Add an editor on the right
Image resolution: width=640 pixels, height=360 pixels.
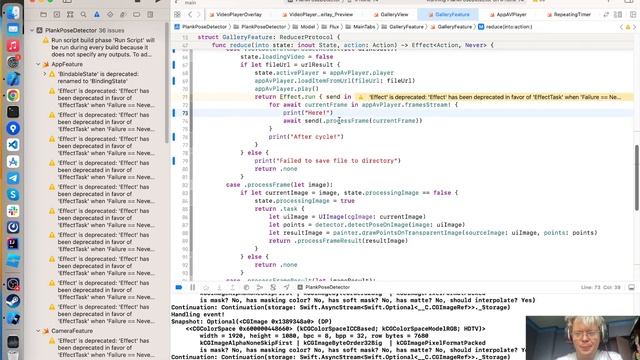[x=633, y=14]
